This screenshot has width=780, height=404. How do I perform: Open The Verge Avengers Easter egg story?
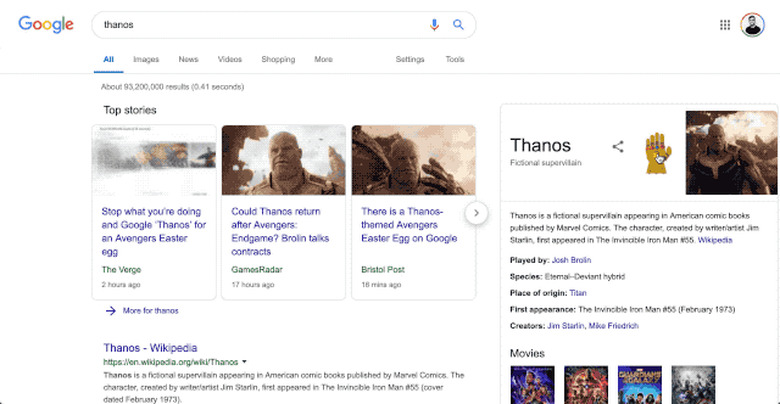[154, 231]
